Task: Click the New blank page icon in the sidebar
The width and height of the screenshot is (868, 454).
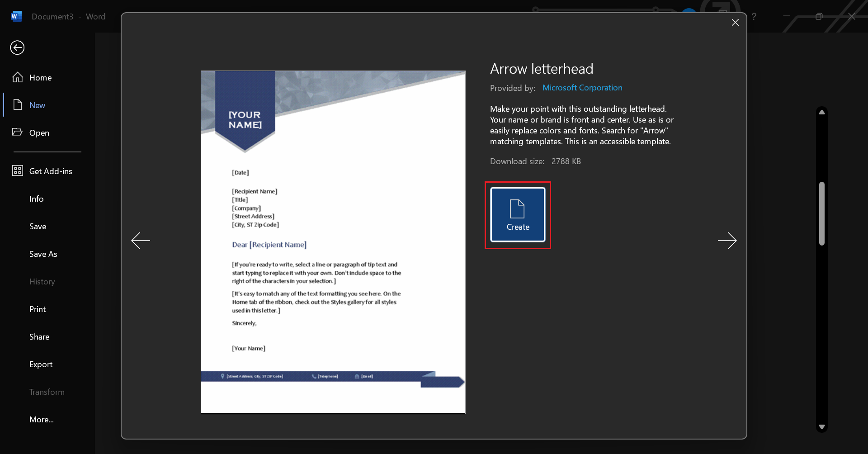Action: click(18, 105)
